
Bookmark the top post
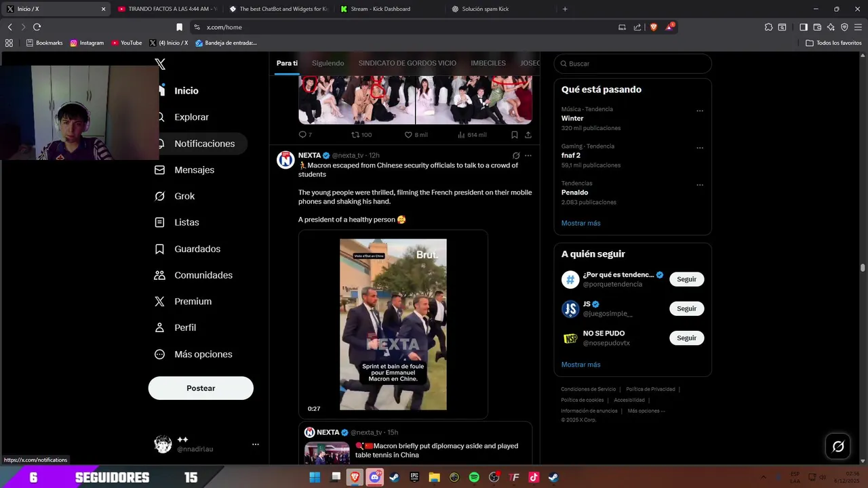[515, 135]
